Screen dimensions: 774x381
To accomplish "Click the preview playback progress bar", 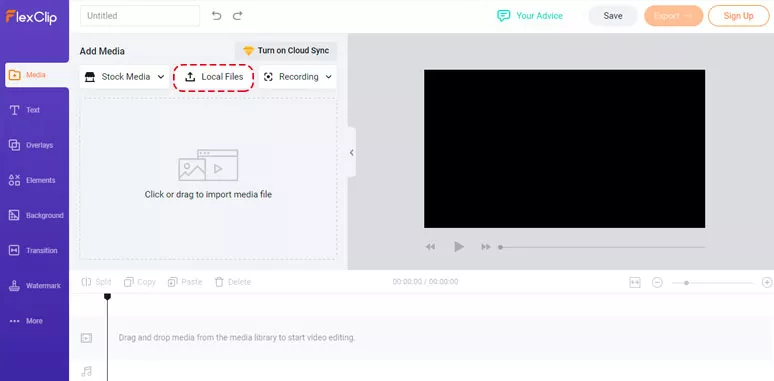I will pos(602,247).
